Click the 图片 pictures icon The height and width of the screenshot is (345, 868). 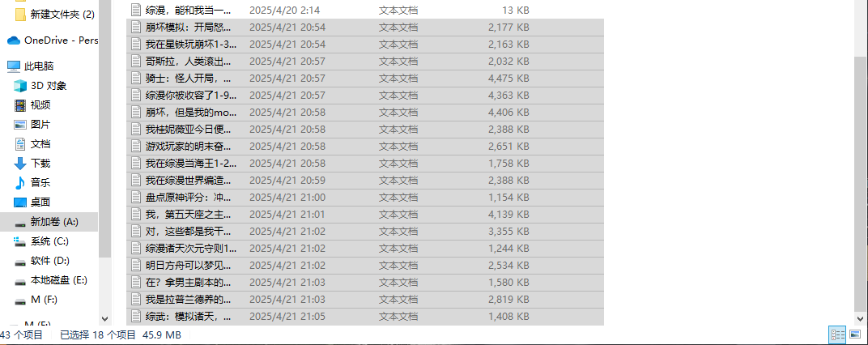coord(20,125)
